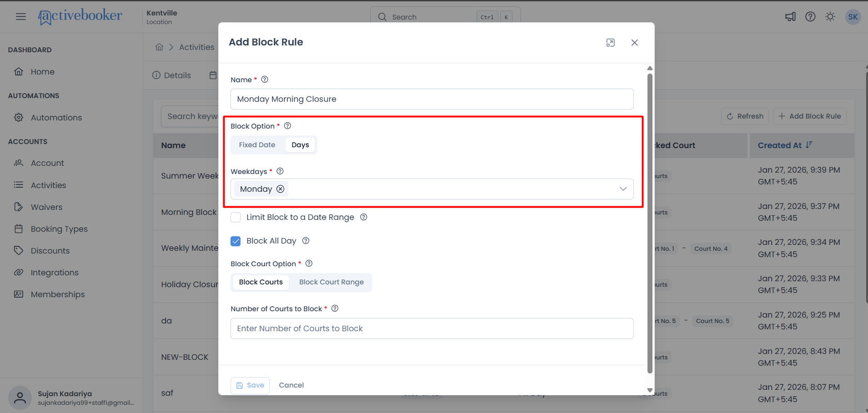Open the help question mark icon in header
This screenshot has width=868, height=413.
[x=810, y=17]
